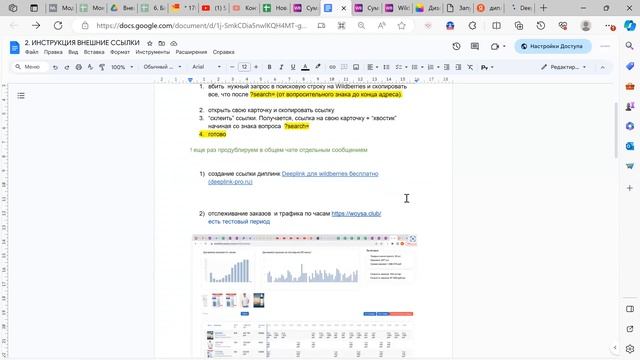Open the zoom 100% dropdown

pyautogui.click(x=122, y=67)
